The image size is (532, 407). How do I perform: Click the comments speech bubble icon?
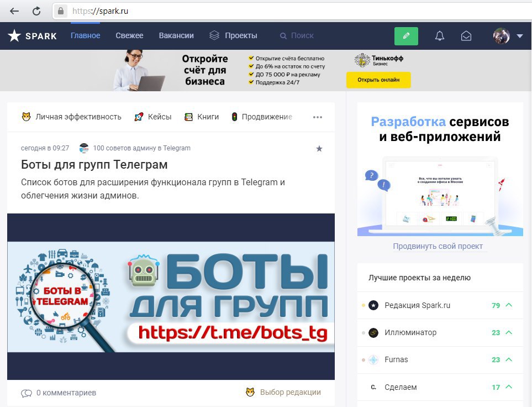click(27, 393)
